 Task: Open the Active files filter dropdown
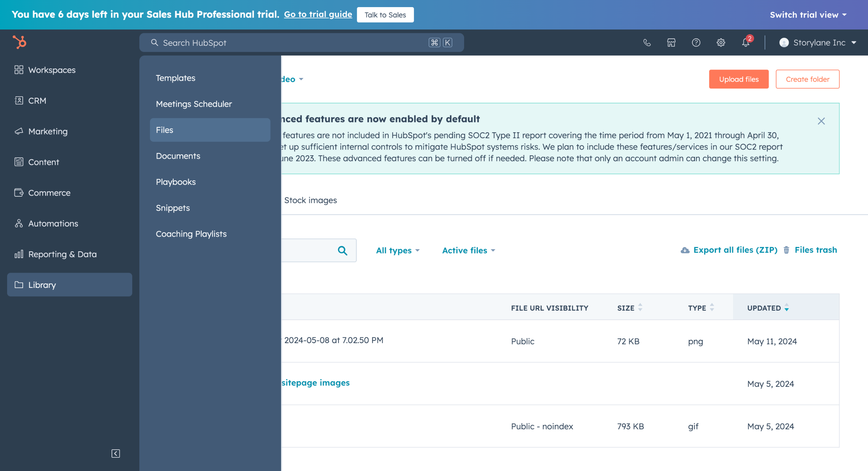pos(469,251)
